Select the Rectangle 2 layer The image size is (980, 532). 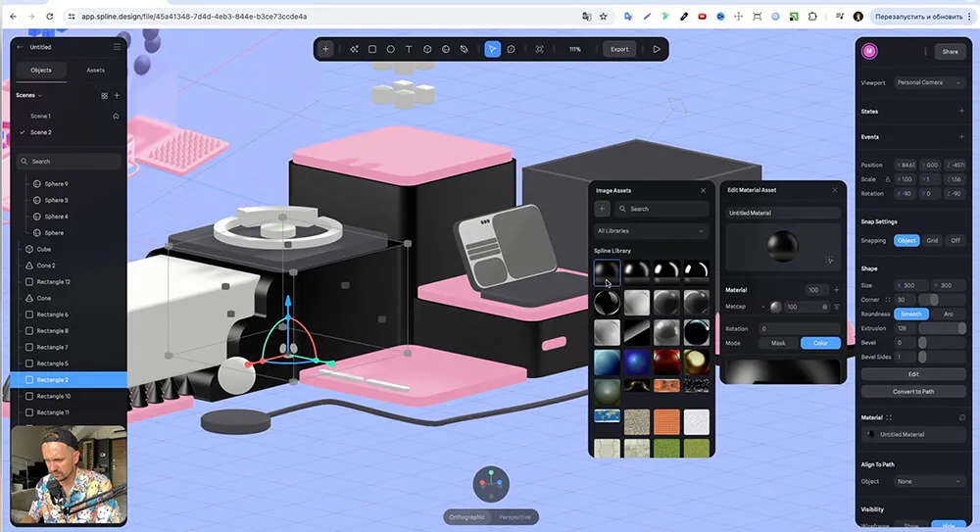(69, 379)
